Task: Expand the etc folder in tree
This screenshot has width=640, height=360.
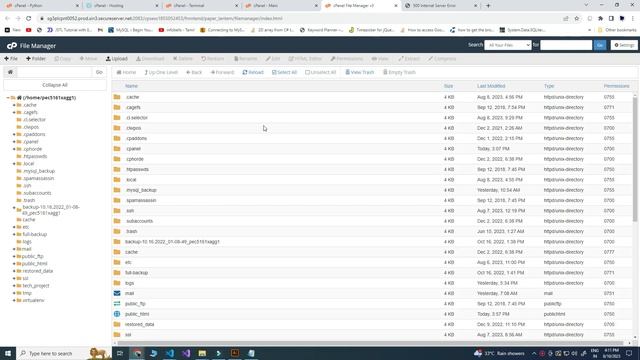Action: click(x=14, y=227)
